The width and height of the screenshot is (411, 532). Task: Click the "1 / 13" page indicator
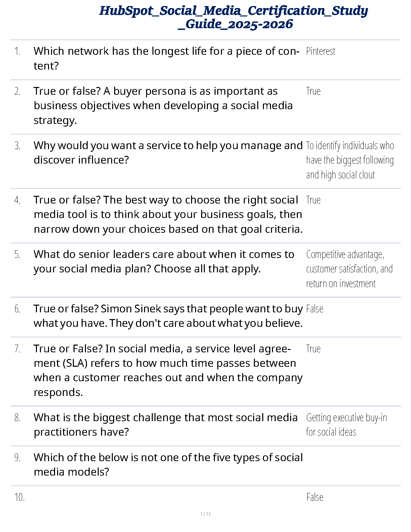[205, 514]
